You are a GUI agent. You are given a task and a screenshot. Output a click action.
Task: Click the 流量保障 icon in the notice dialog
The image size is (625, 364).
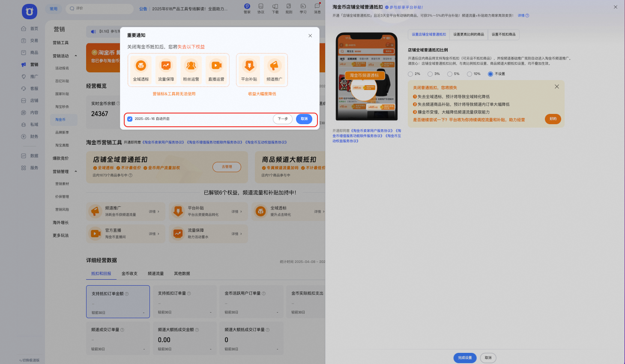166,66
